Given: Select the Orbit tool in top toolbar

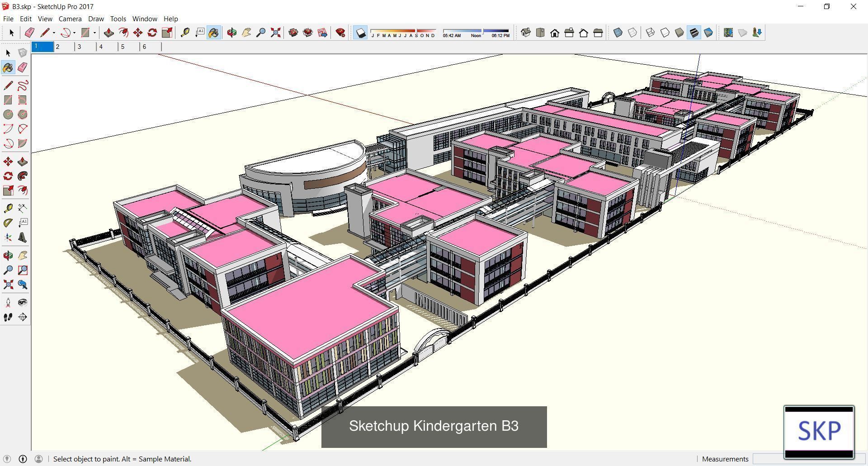Looking at the screenshot, I should coord(232,33).
